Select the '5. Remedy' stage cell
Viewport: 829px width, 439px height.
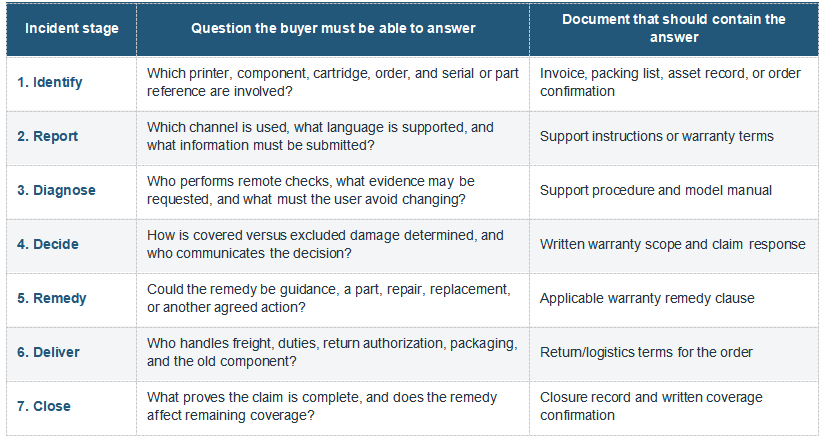pyautogui.click(x=71, y=299)
